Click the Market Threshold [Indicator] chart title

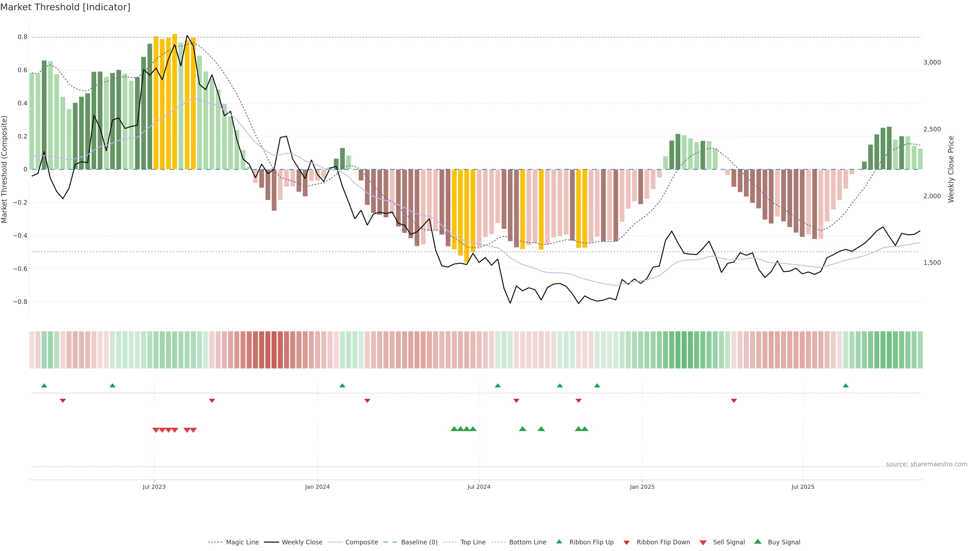click(65, 7)
